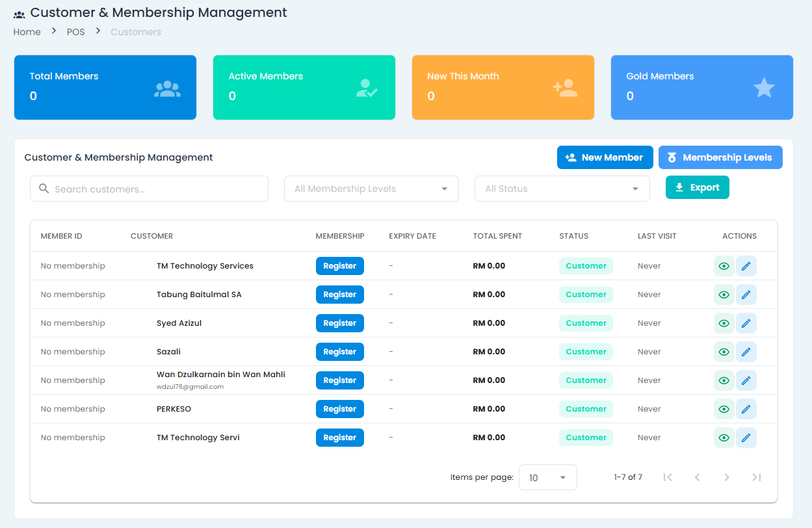Screen dimensions: 812x528
Task: Click the New This Month summary card
Action: pyautogui.click(x=503, y=88)
